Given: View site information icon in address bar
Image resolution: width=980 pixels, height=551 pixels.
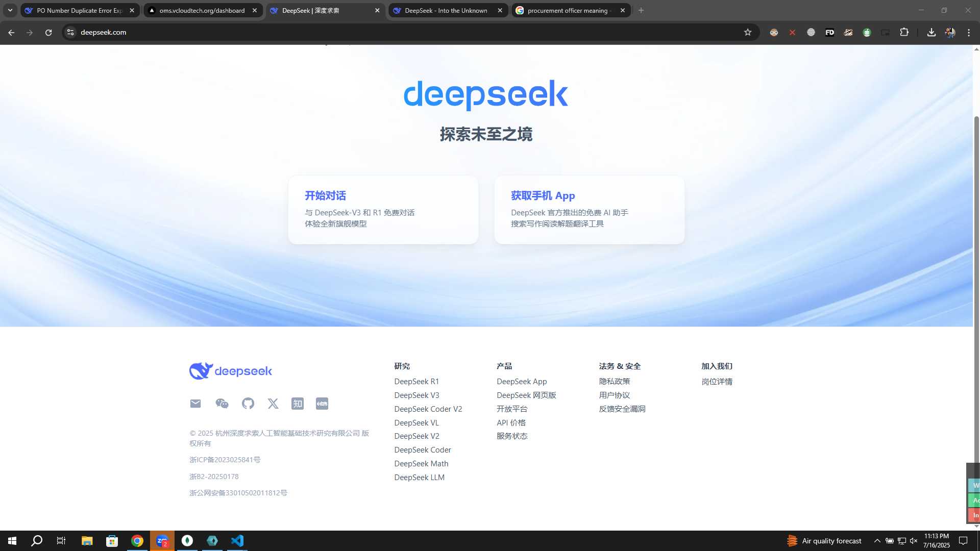Looking at the screenshot, I should click(70, 32).
